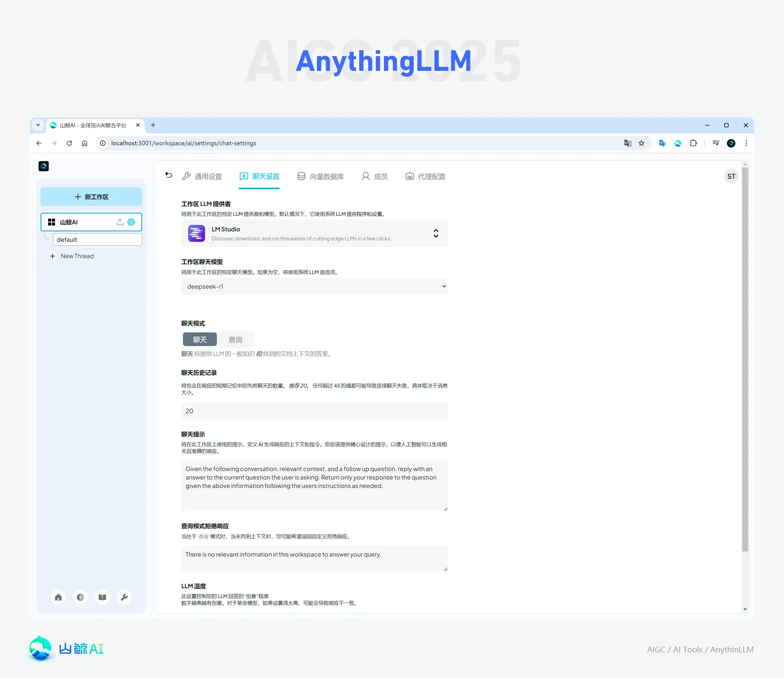Open the 向量数据库 tab
This screenshot has height=678, width=784.
321,176
